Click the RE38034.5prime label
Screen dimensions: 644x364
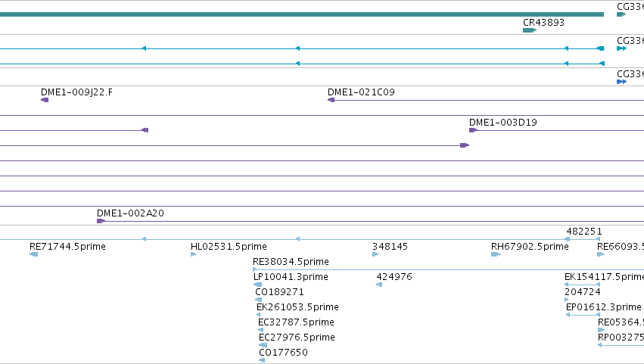pyautogui.click(x=291, y=262)
